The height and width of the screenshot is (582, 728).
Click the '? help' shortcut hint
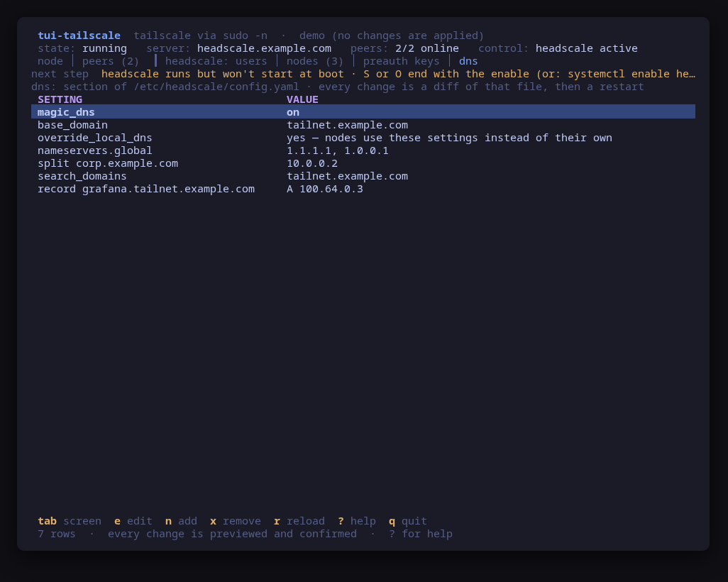pyautogui.click(x=357, y=521)
